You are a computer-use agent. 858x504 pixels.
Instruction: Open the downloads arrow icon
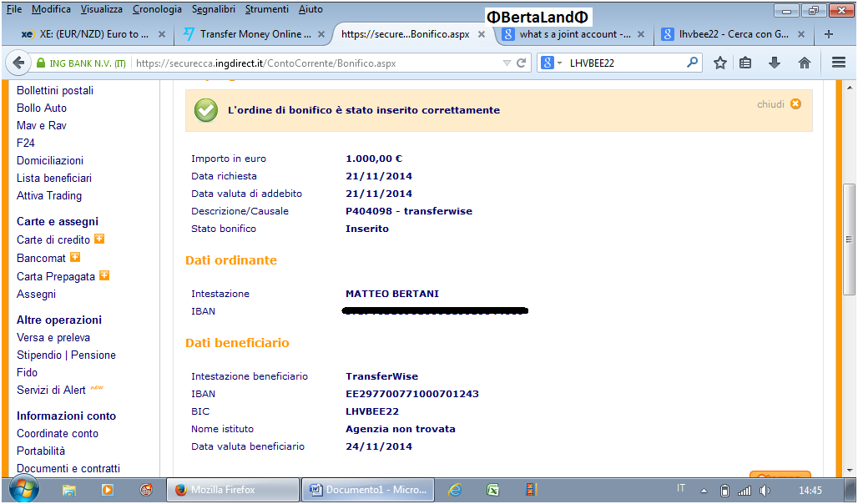pos(775,63)
